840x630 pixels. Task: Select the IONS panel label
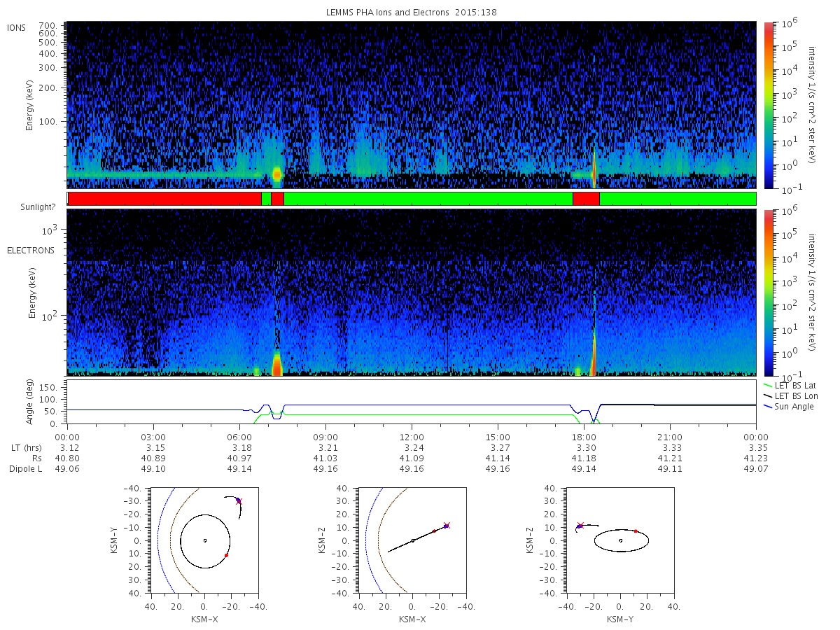coord(17,27)
